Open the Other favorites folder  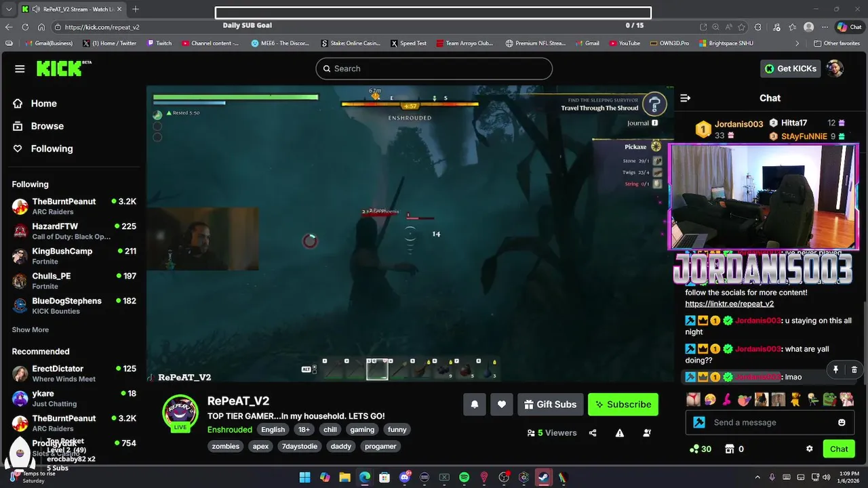tap(837, 43)
